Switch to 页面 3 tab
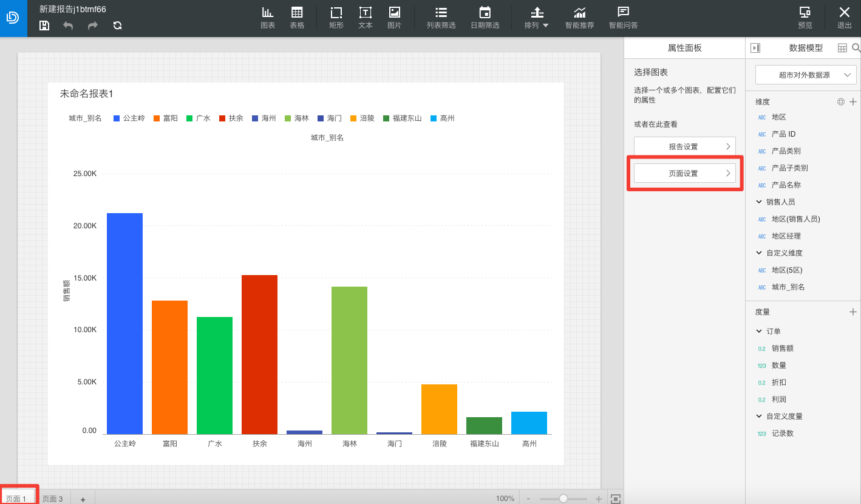The width and height of the screenshot is (861, 504). point(53,499)
